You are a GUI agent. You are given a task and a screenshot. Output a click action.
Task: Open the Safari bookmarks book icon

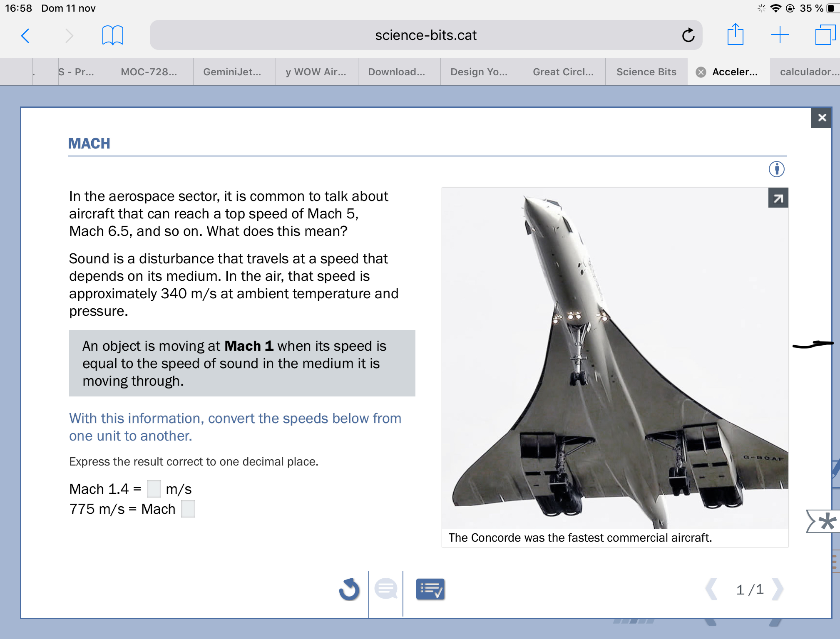(112, 36)
